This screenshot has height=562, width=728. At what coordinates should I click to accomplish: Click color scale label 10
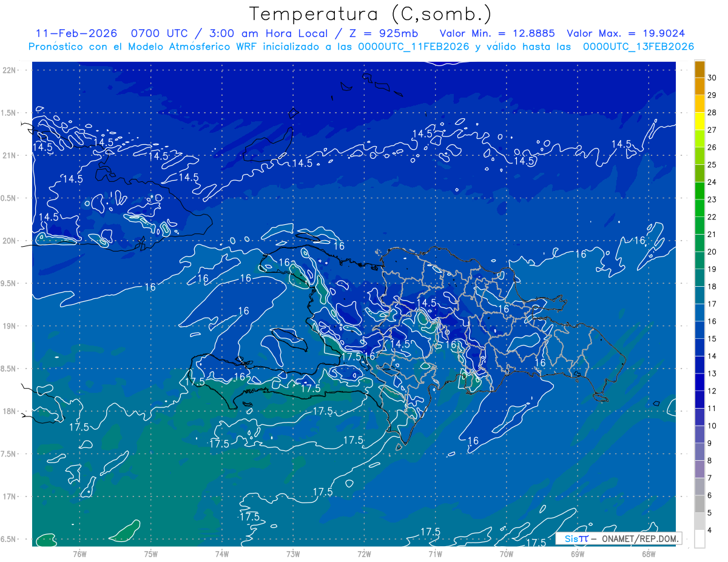click(712, 426)
